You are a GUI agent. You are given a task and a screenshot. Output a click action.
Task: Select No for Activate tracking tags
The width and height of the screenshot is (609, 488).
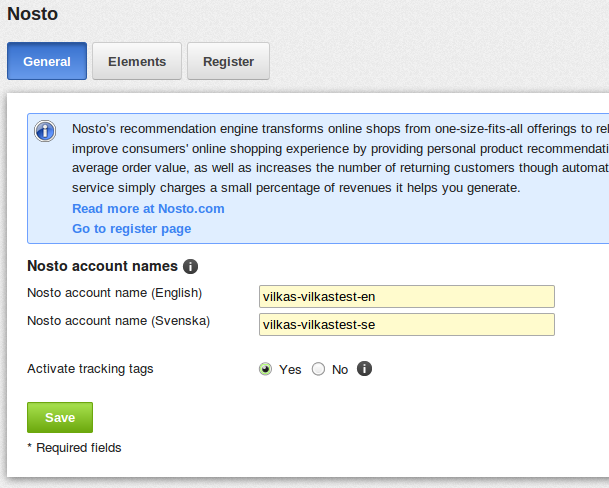pyautogui.click(x=318, y=369)
